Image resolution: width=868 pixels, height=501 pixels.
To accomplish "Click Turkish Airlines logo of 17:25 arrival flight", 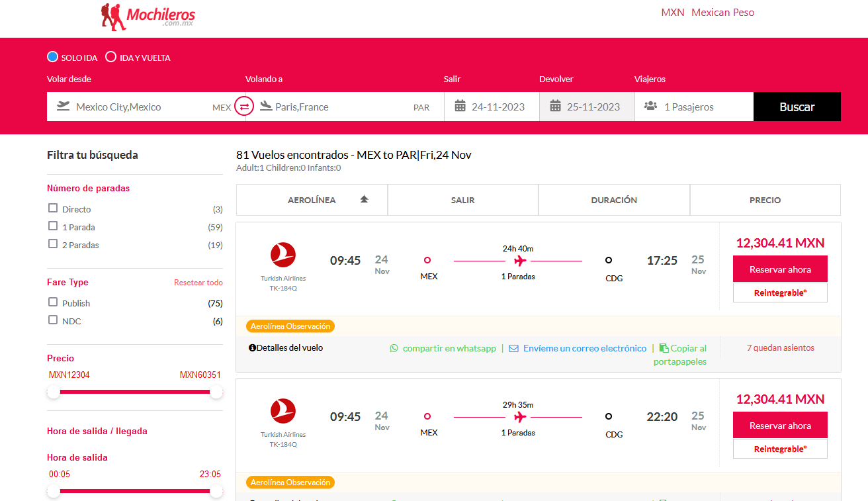I will coord(283,255).
